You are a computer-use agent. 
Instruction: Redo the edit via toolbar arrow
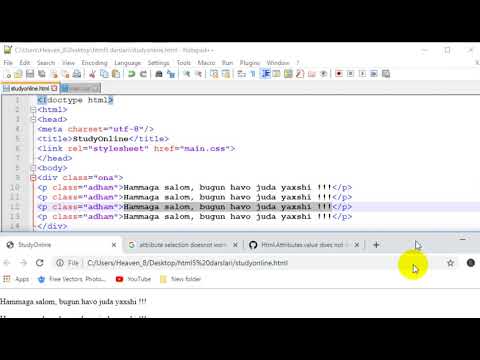click(x=143, y=74)
